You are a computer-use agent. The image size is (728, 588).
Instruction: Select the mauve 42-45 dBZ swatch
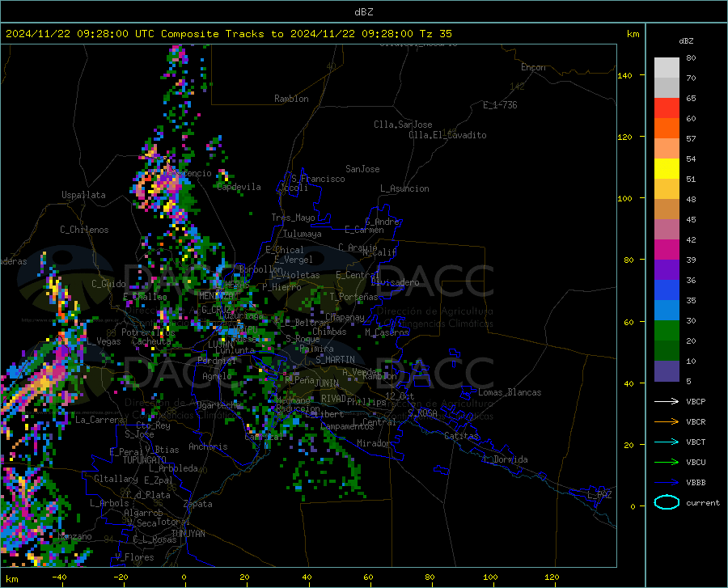pos(667,230)
